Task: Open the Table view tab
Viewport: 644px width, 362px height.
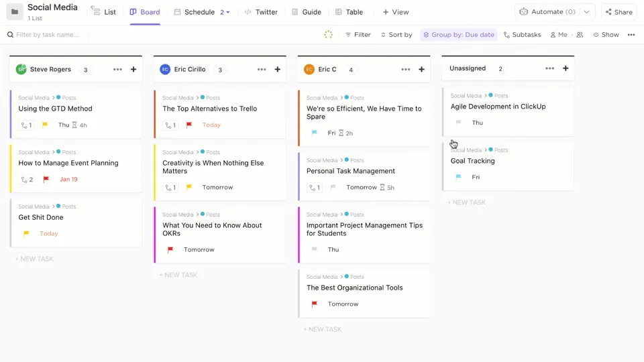Action: [x=349, y=12]
